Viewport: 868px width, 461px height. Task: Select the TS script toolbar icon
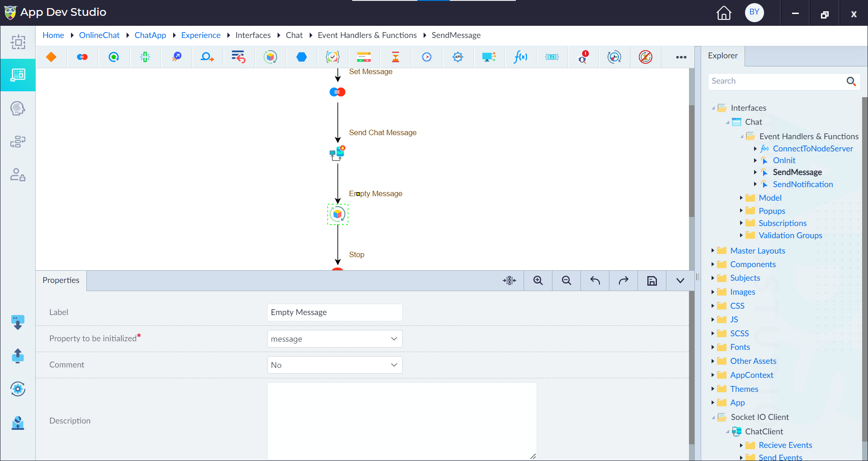552,57
